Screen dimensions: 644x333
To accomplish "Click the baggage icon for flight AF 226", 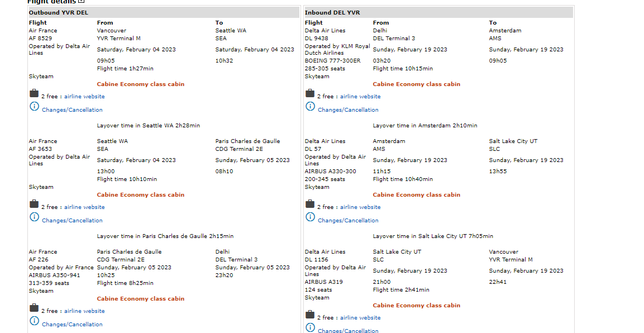I will click(x=34, y=308).
